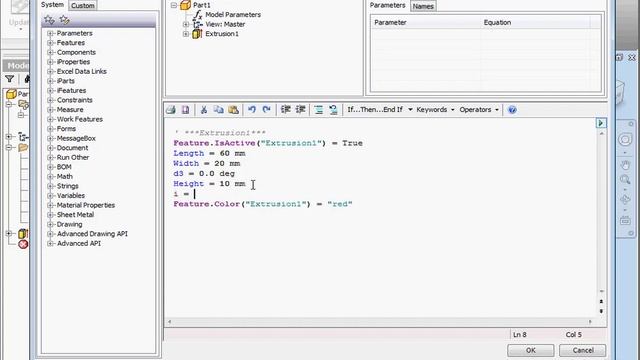Click the Copy icon in editor toolbar
This screenshot has width=640, height=360.
point(218,109)
